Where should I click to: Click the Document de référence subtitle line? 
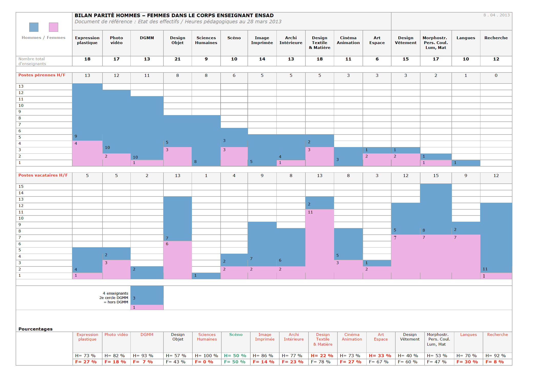coord(178,22)
